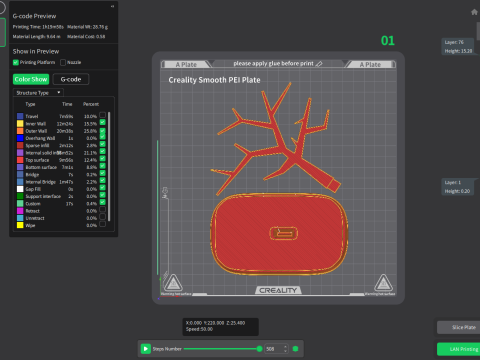Click the X Y Z coordinates readout
The image size is (480, 360).
tap(215, 323)
